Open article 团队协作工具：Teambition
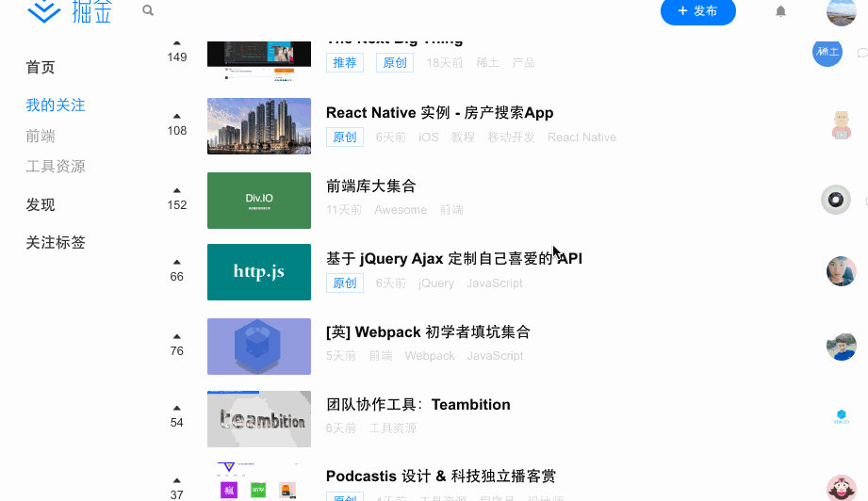This screenshot has height=501, width=868. pyautogui.click(x=418, y=405)
